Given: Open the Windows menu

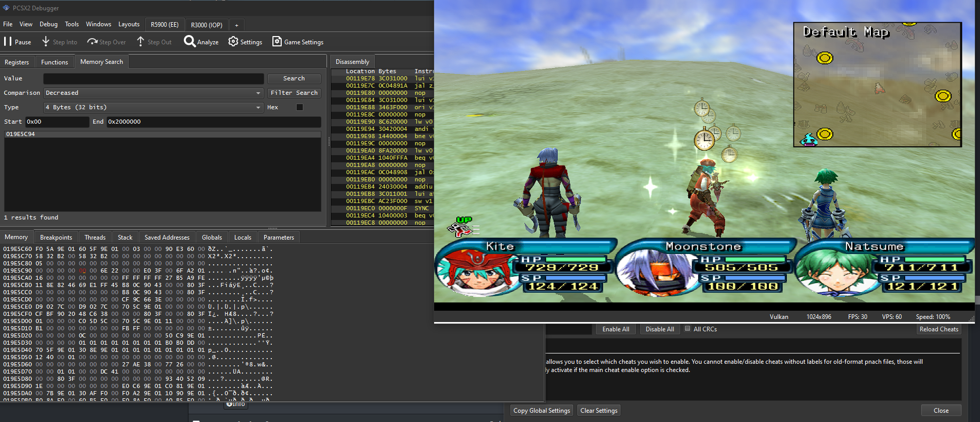Looking at the screenshot, I should point(98,24).
